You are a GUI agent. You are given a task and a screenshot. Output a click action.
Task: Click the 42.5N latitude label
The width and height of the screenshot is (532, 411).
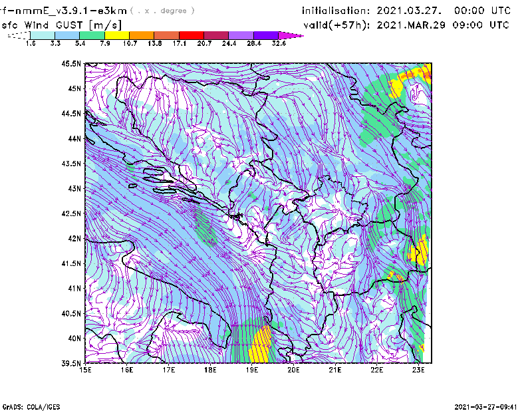[71, 213]
